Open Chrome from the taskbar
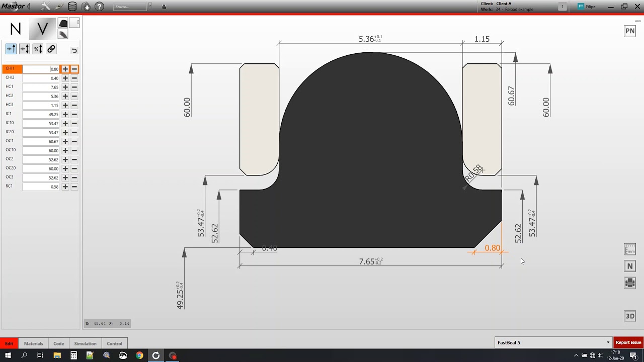Screen dimensions: 644x362 (139, 355)
